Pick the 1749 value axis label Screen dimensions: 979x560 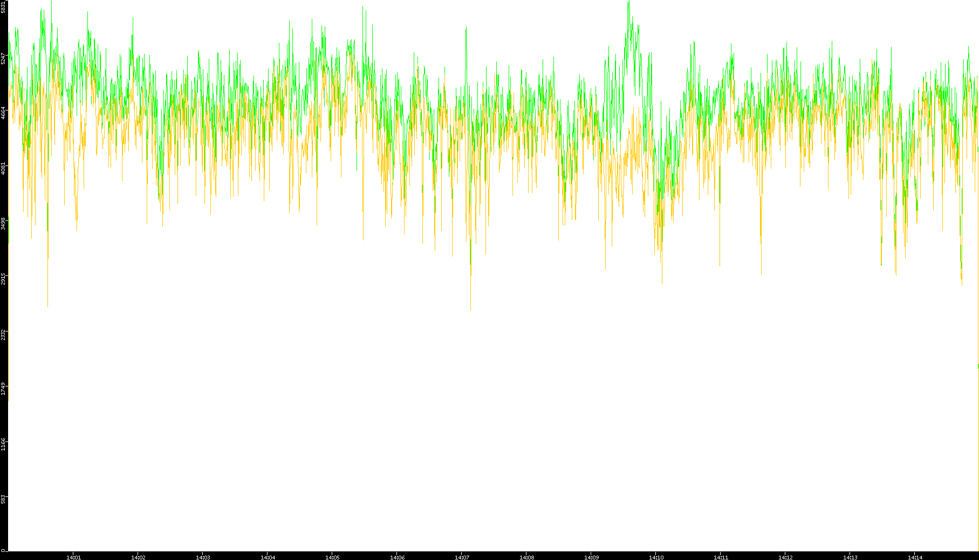click(x=3, y=389)
